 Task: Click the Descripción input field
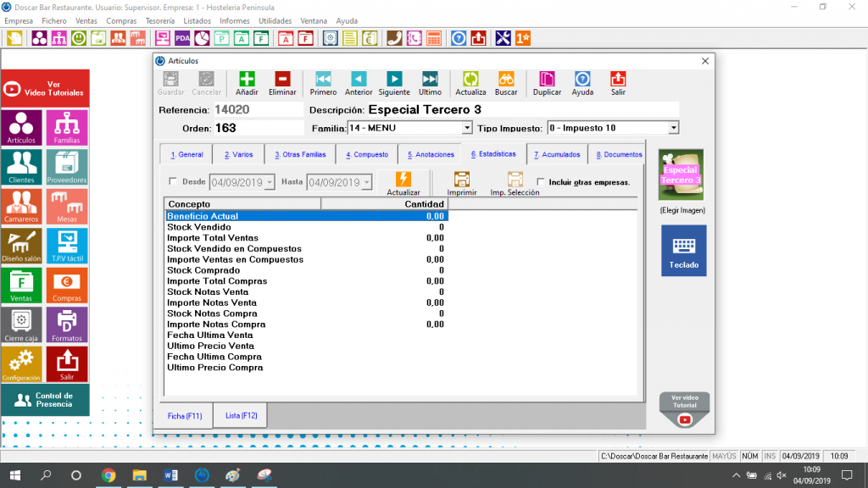coord(522,109)
